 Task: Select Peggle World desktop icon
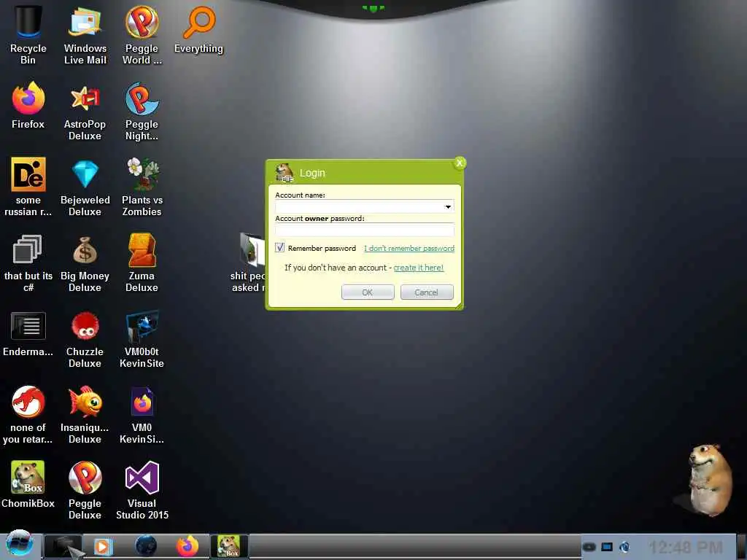tap(142, 35)
